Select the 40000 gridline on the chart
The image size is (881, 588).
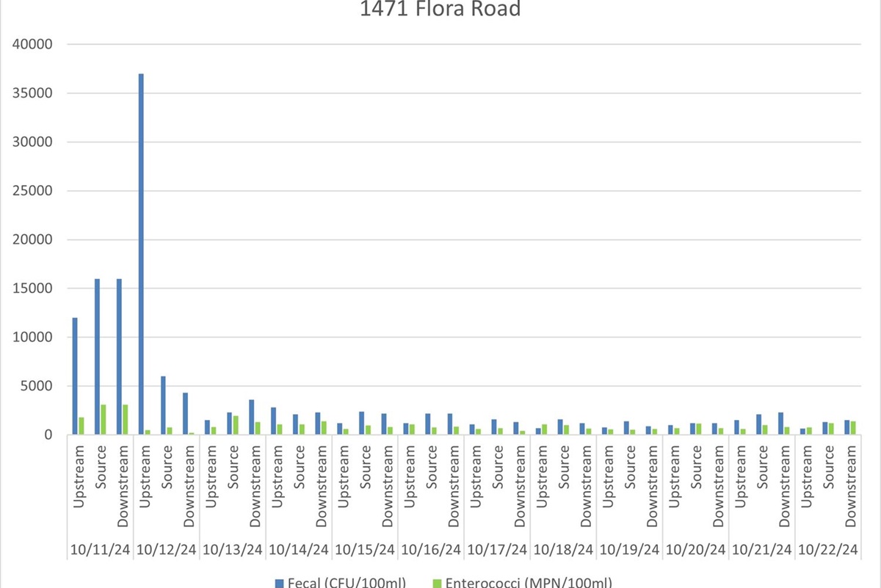coord(440,44)
